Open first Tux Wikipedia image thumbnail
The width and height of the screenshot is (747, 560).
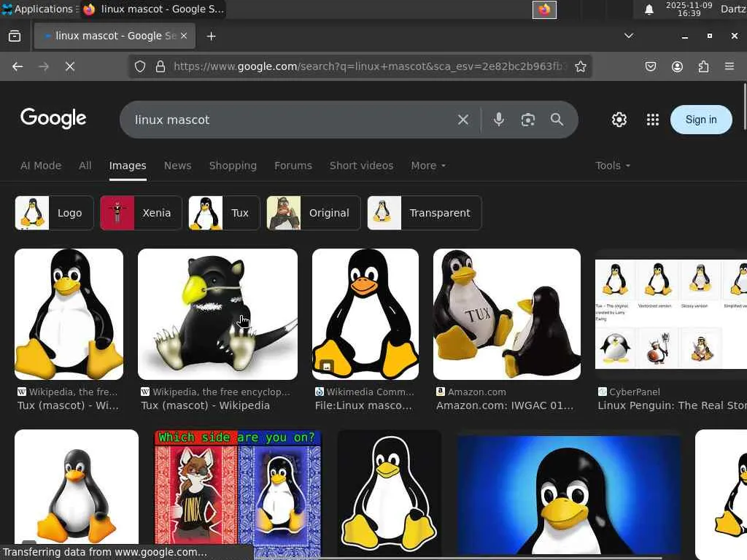point(69,314)
